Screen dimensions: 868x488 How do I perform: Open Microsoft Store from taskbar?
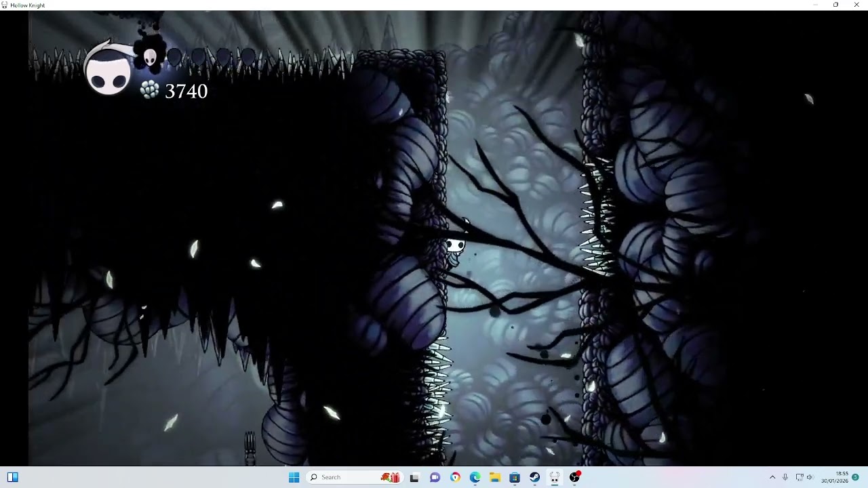[515, 477]
